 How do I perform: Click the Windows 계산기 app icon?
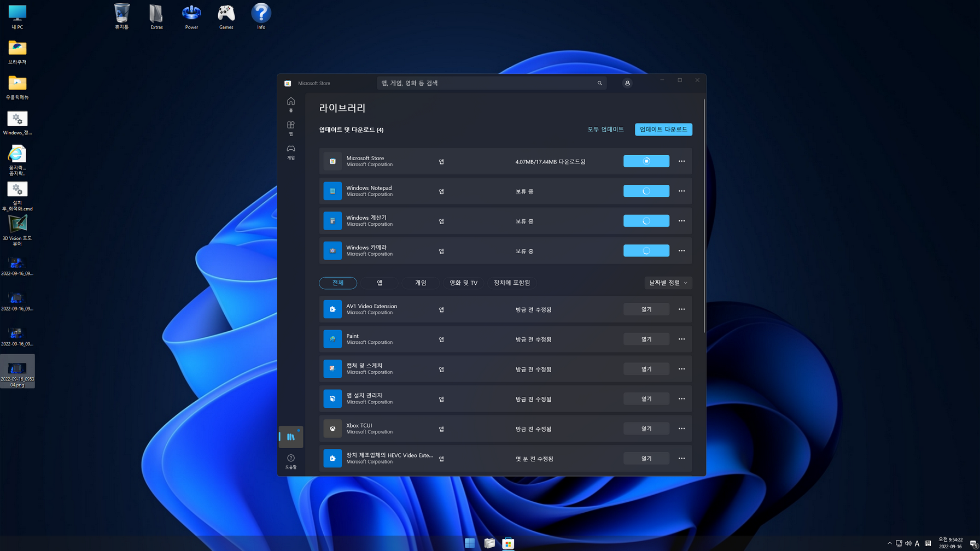click(x=332, y=221)
